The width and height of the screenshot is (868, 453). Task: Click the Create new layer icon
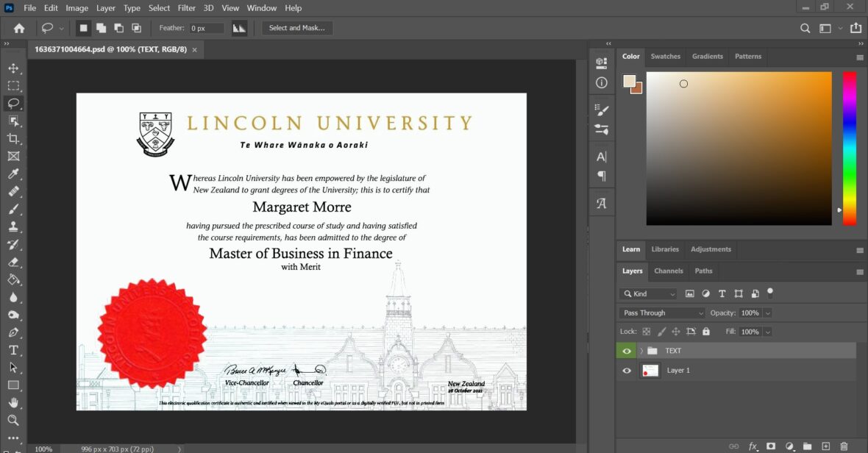point(825,446)
